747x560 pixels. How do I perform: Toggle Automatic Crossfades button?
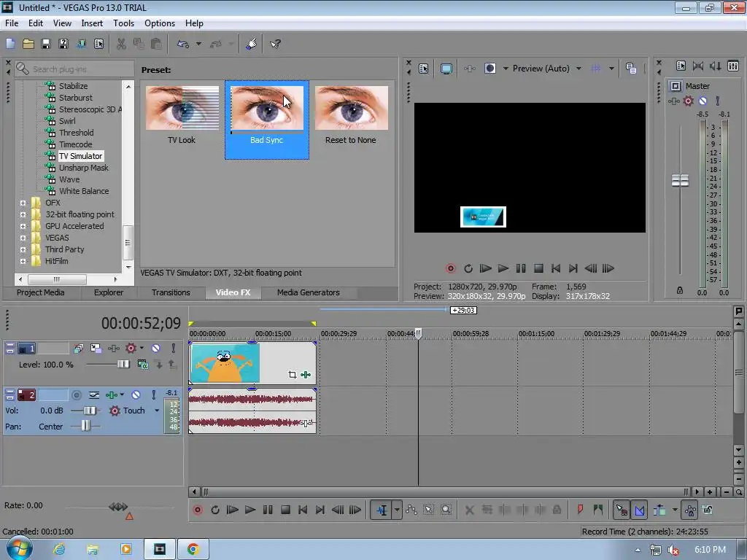click(x=639, y=510)
